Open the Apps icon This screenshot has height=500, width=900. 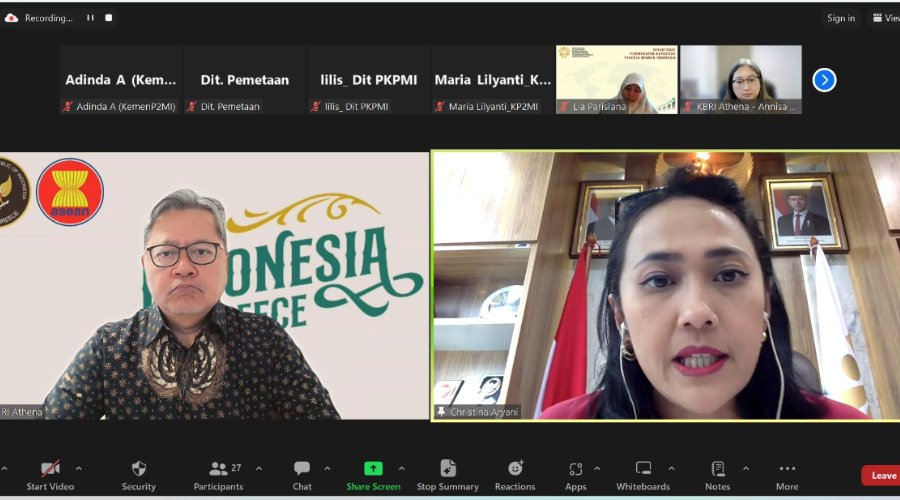point(576,469)
